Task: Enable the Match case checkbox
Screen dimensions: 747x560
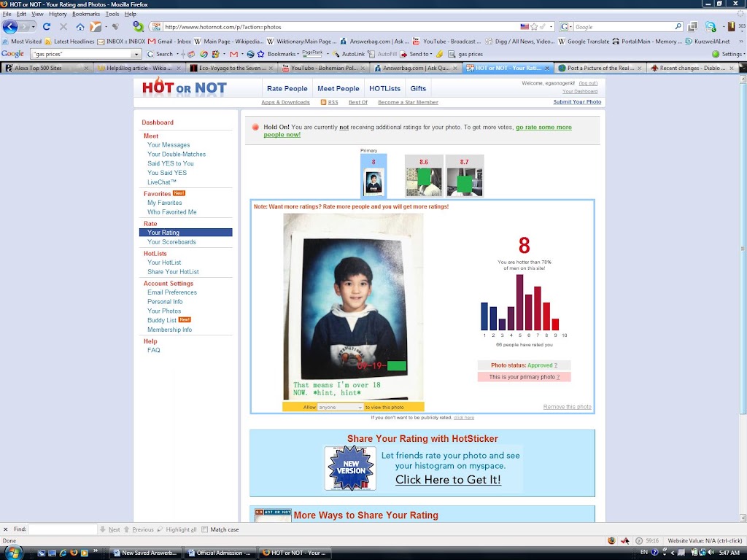Action: [x=205, y=529]
